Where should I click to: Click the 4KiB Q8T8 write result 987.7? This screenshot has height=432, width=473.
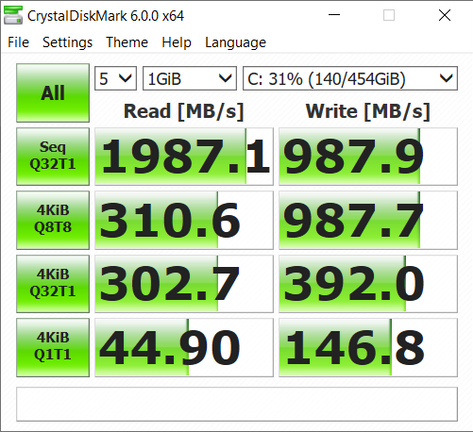point(368,220)
